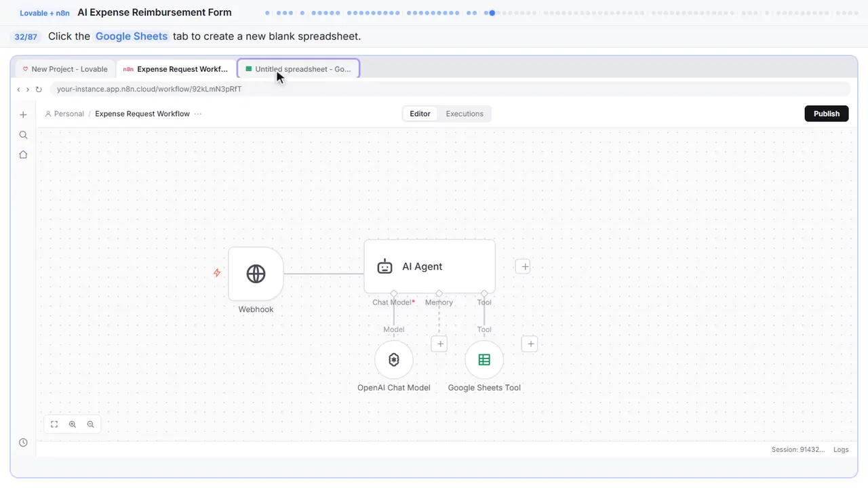Add a Memory sub-node with plus
868x488 pixels.
[x=440, y=344]
